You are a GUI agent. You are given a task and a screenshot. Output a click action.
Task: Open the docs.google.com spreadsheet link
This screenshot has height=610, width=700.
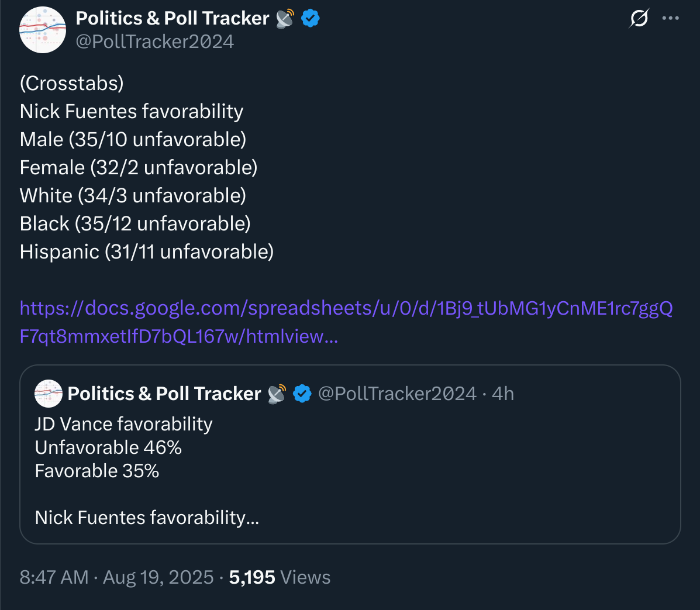346,322
